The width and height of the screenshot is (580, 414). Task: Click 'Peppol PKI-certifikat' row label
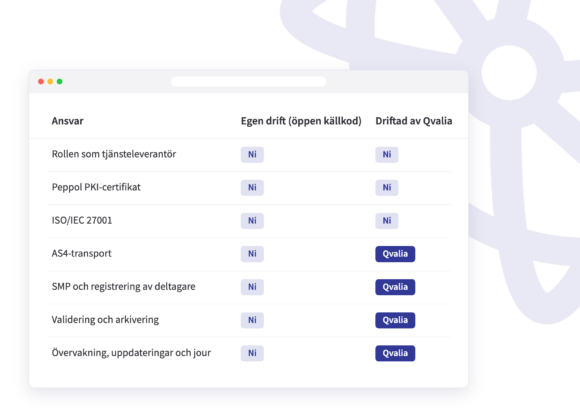[x=96, y=187]
